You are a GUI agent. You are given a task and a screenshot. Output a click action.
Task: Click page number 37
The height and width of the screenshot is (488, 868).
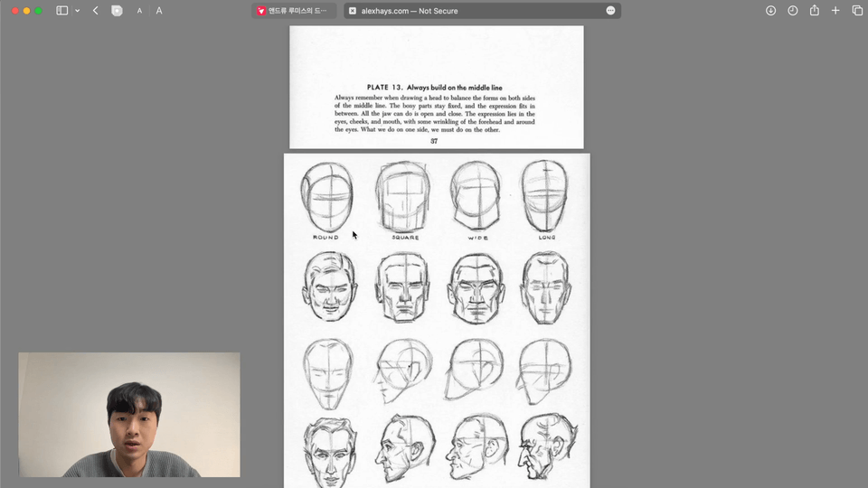tap(434, 141)
